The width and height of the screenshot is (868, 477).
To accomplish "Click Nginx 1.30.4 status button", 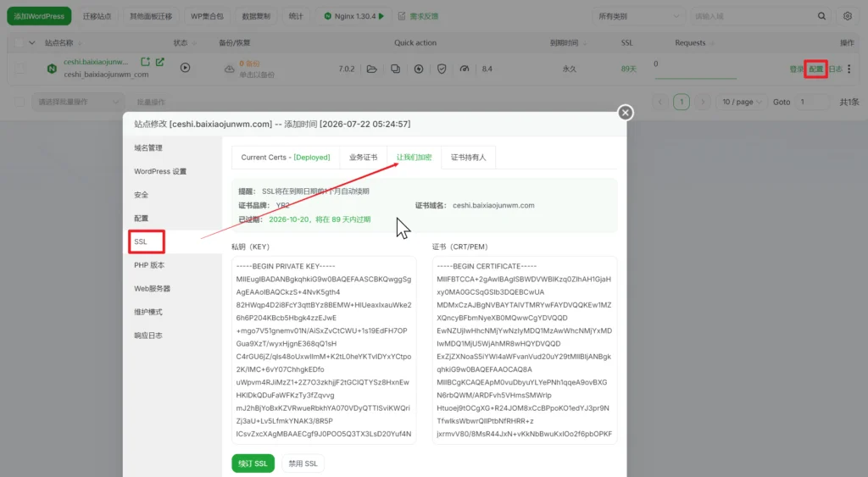I will [353, 16].
